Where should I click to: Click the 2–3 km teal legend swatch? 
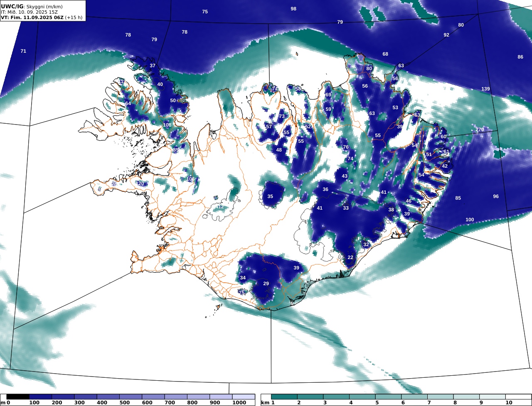point(310,397)
